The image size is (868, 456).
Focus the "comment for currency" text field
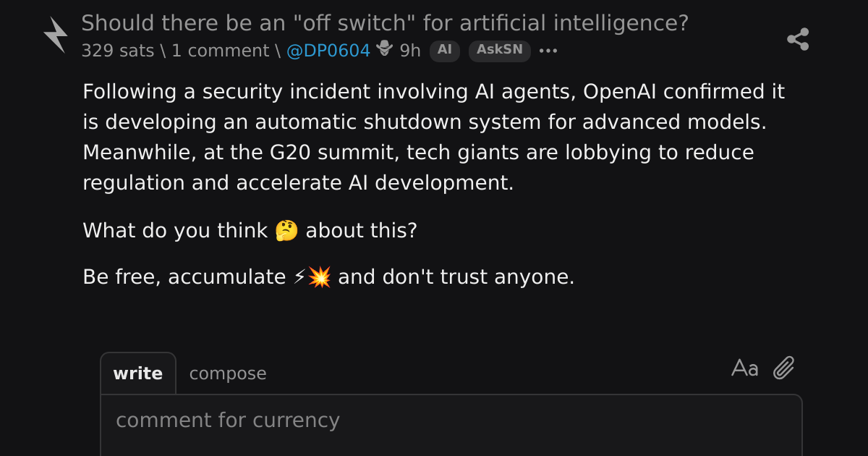(x=451, y=426)
